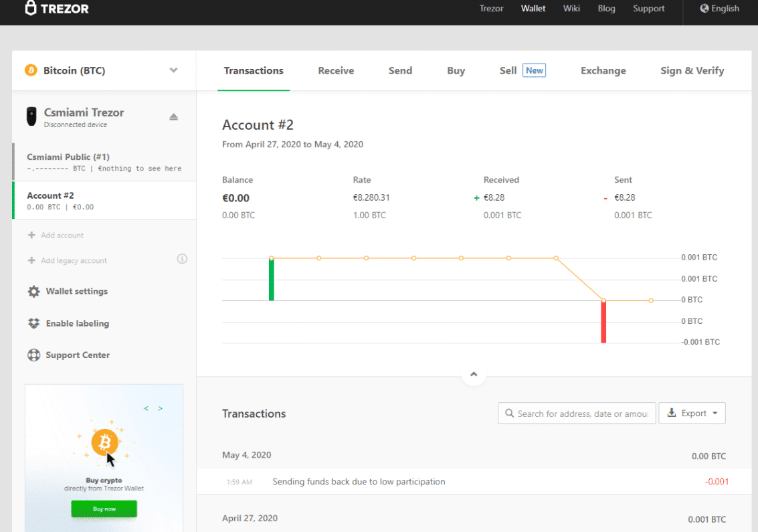The height and width of the screenshot is (532, 758).
Task: Click the Trezor lock logo icon
Action: pos(31,9)
